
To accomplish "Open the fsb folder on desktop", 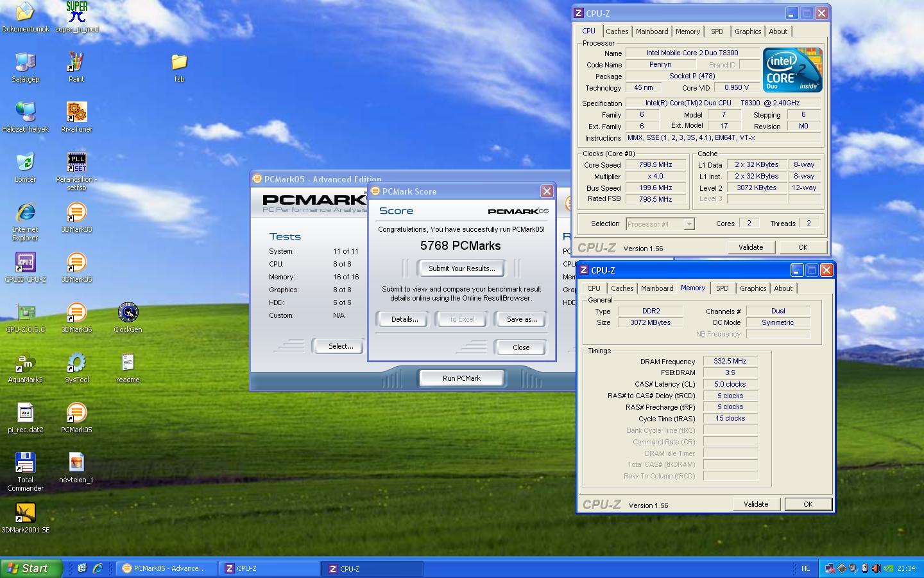I will point(179,67).
